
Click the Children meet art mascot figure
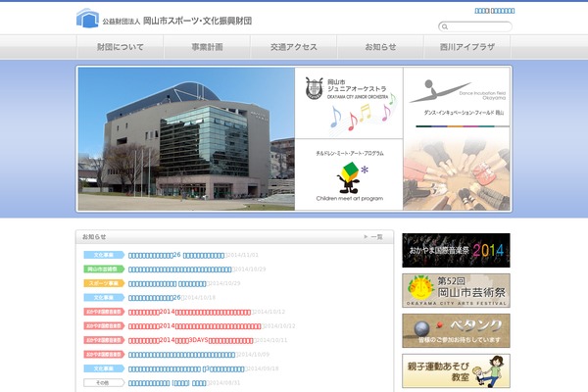click(349, 177)
